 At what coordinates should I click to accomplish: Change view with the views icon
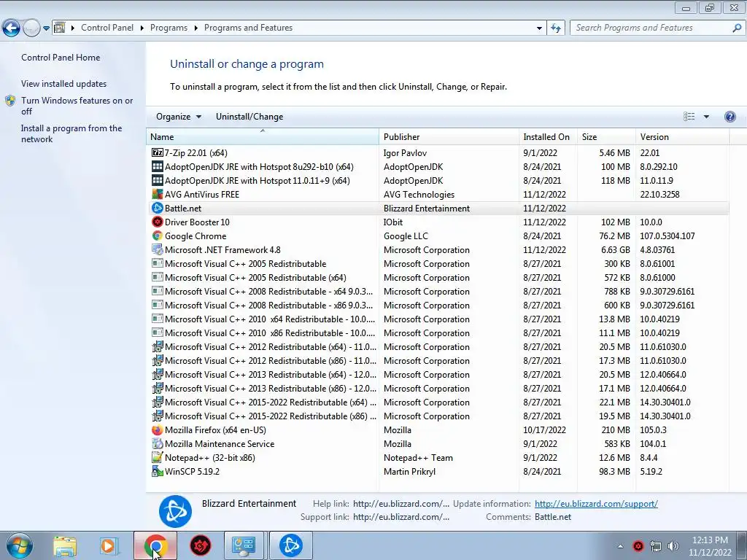click(689, 117)
